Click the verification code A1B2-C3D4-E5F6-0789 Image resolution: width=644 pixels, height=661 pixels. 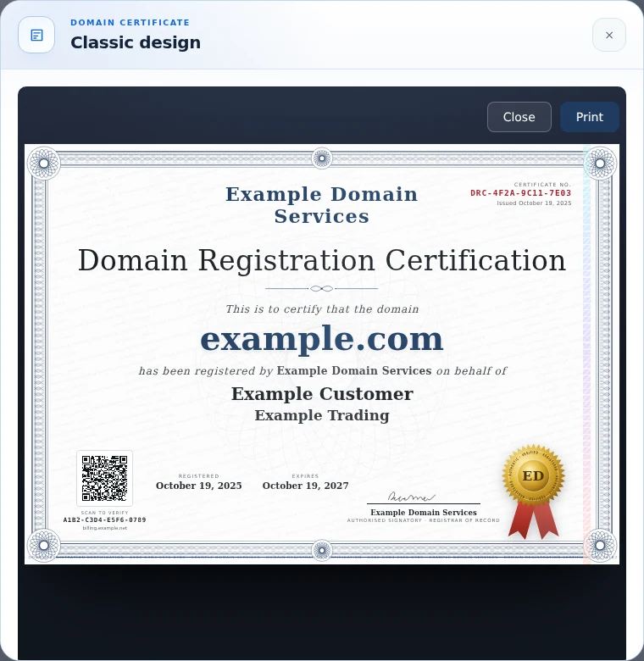point(104,520)
